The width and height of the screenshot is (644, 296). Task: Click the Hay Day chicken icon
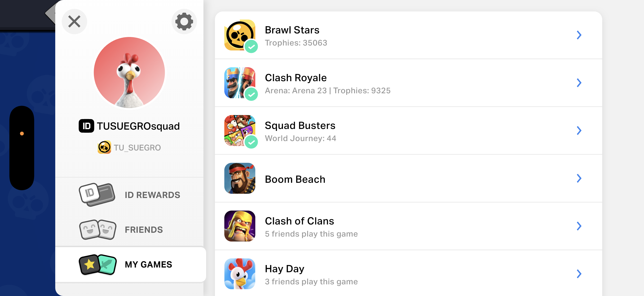click(240, 274)
